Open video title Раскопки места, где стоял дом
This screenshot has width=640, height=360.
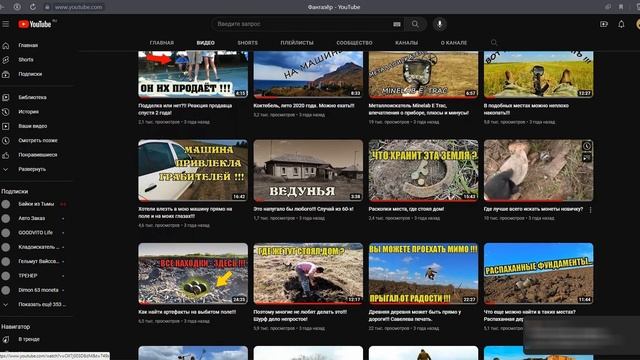[x=406, y=209]
